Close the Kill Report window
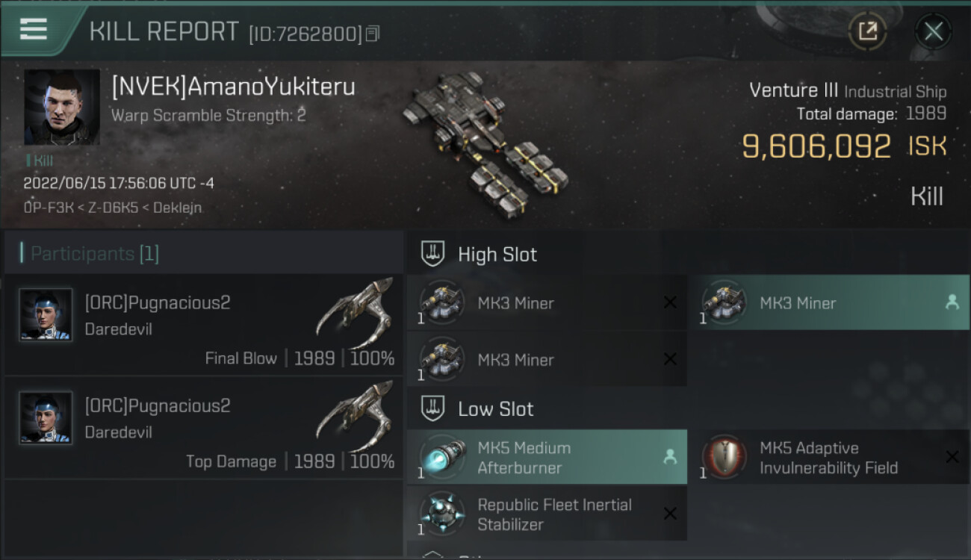 pos(933,31)
